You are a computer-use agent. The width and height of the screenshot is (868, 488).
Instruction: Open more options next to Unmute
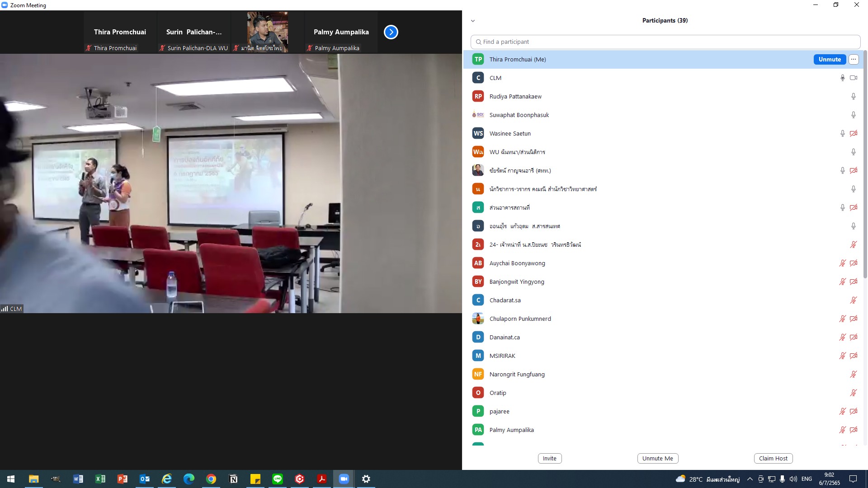(x=854, y=59)
